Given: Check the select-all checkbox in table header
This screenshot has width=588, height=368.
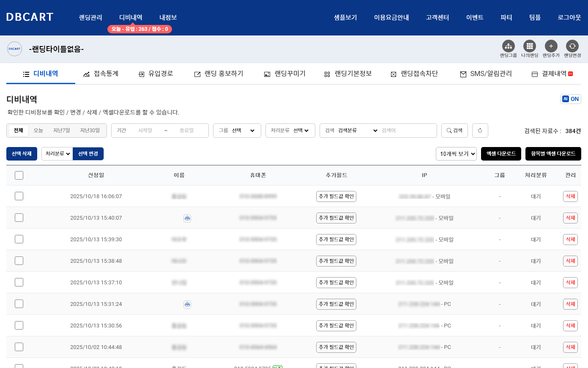Looking at the screenshot, I should [x=19, y=175].
